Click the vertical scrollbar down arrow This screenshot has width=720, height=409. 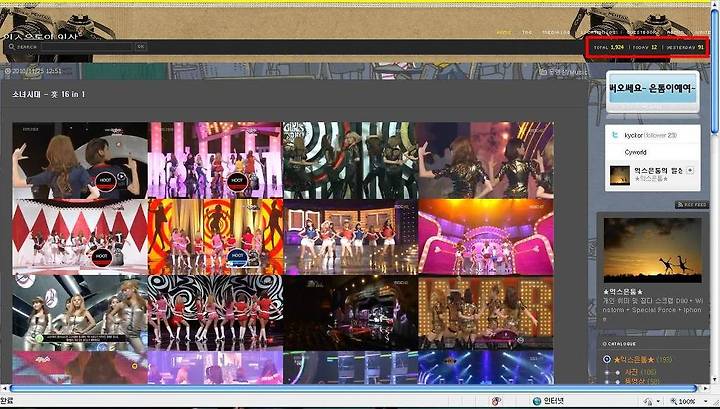click(715, 381)
